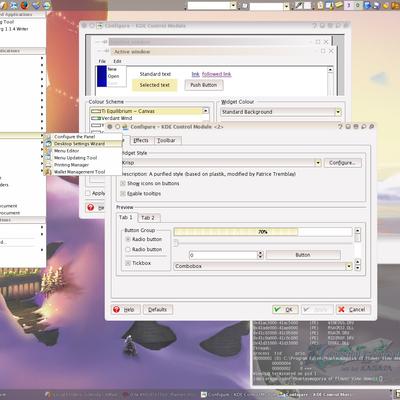Click the Printing Manager printer icon

[x=48, y=165]
